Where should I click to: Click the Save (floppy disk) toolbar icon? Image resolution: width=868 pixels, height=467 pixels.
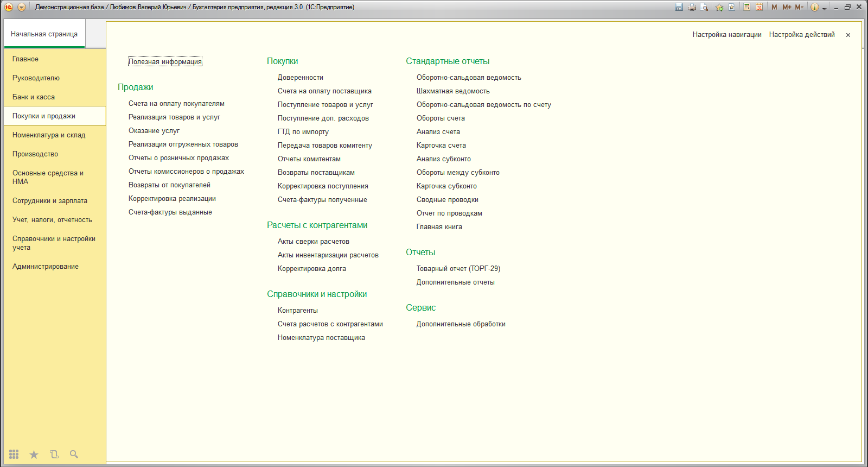[679, 7]
